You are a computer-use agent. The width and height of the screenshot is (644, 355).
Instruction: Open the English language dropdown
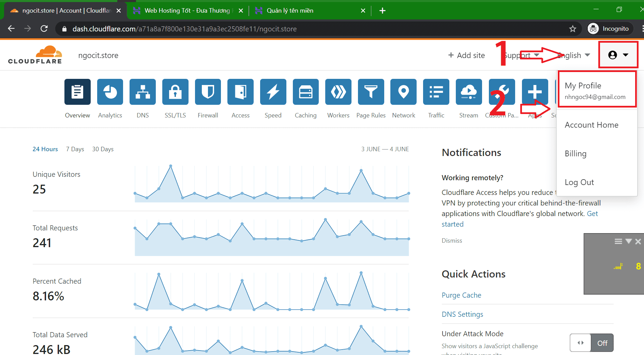point(573,55)
